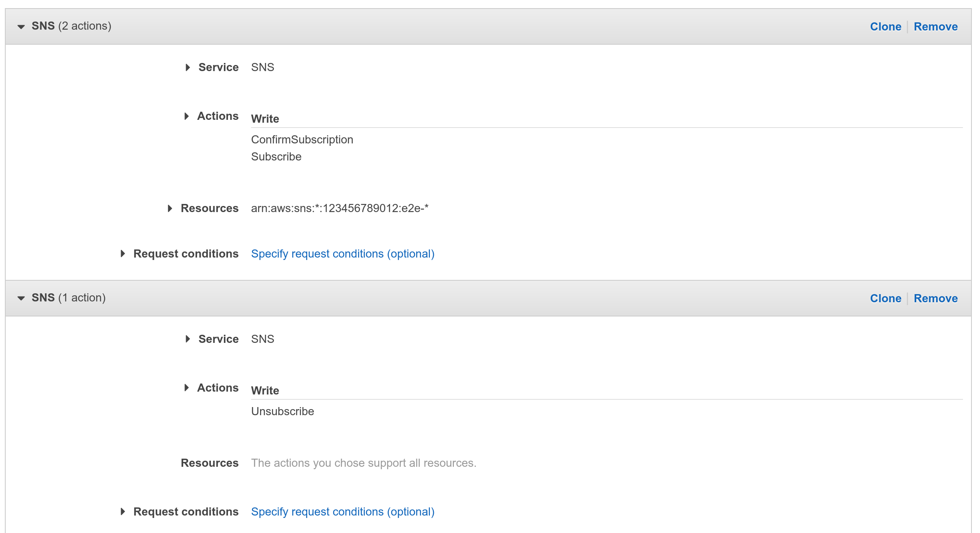Click Resources label in SNS (1 action) block
This screenshot has height=533, width=980.
[x=210, y=463]
